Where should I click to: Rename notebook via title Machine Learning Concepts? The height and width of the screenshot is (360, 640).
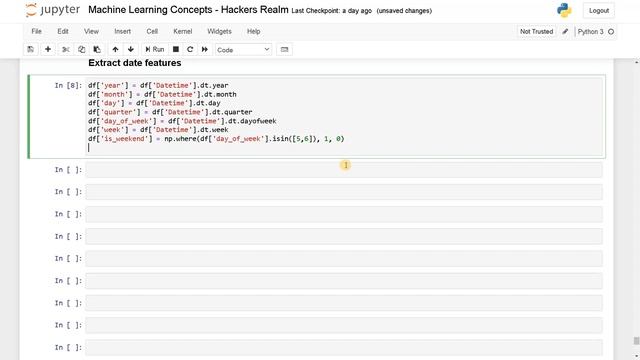pyautogui.click(x=188, y=10)
